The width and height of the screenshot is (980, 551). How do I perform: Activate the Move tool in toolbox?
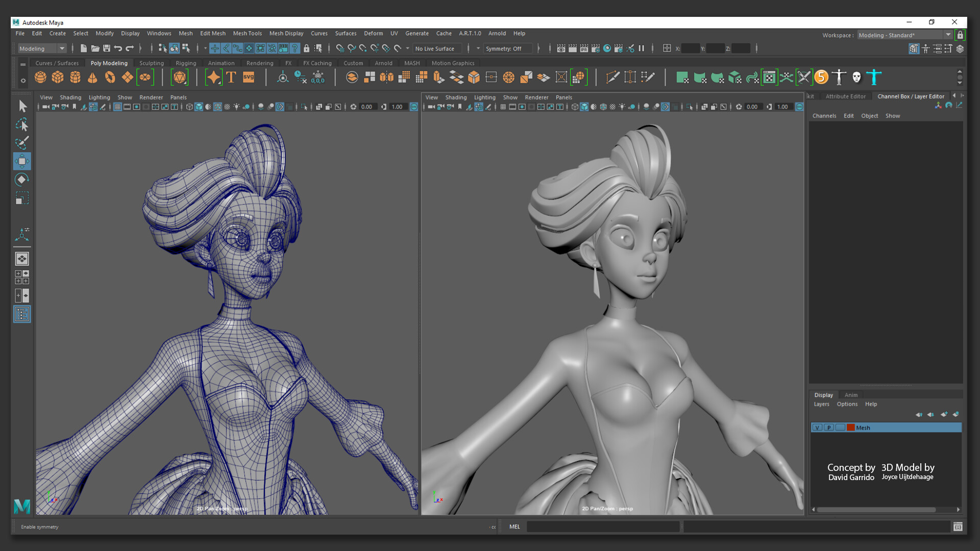tap(22, 162)
